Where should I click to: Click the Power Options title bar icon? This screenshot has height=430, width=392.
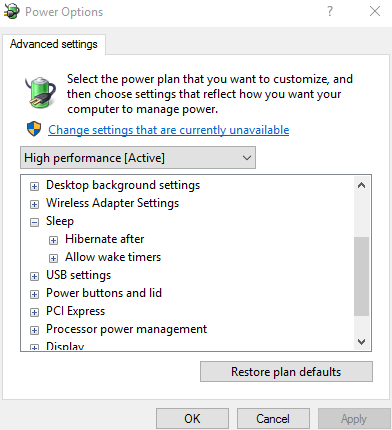[x=12, y=11]
